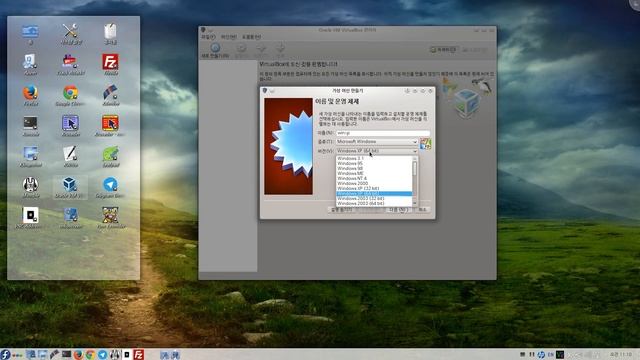Click the Telegram taskbar icon
Screen dimensions: 640x360
point(102,354)
